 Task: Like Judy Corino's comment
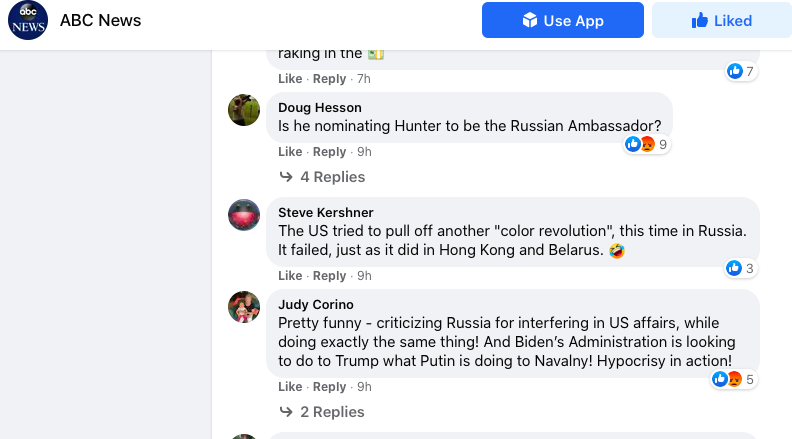tap(290, 387)
